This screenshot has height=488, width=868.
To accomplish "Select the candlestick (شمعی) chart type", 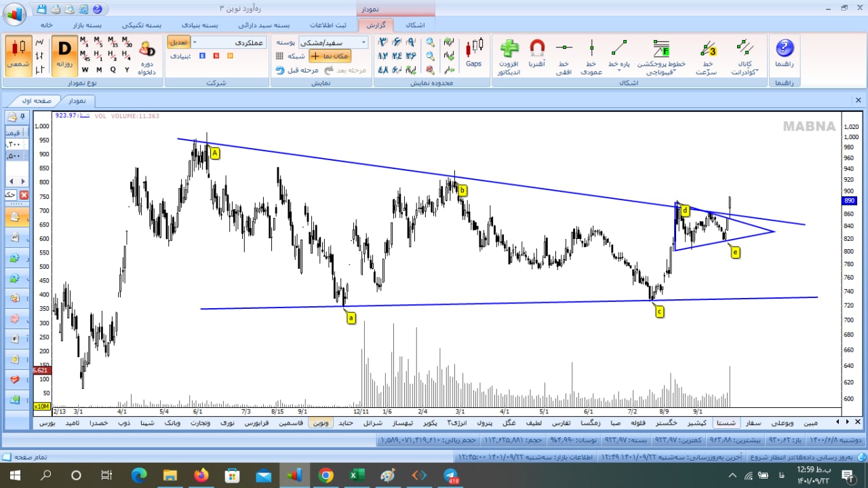I will pyautogui.click(x=18, y=55).
